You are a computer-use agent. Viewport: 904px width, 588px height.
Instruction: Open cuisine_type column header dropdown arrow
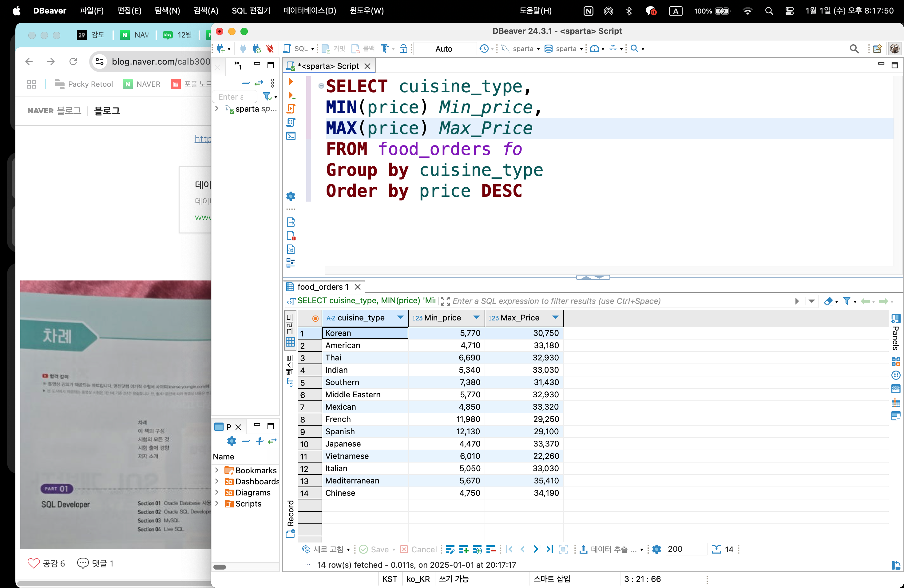400,318
